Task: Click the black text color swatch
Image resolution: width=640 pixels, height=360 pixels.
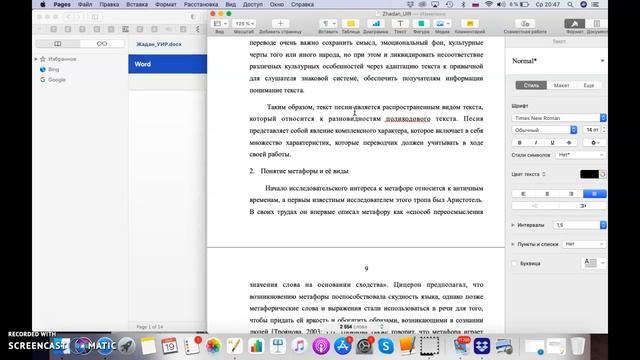Action: tap(589, 174)
